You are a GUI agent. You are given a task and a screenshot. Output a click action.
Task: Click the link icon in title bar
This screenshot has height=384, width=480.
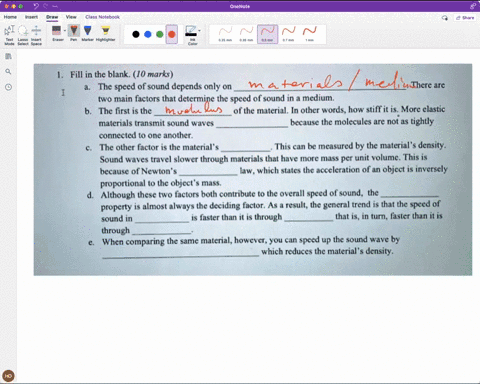coord(473,6)
